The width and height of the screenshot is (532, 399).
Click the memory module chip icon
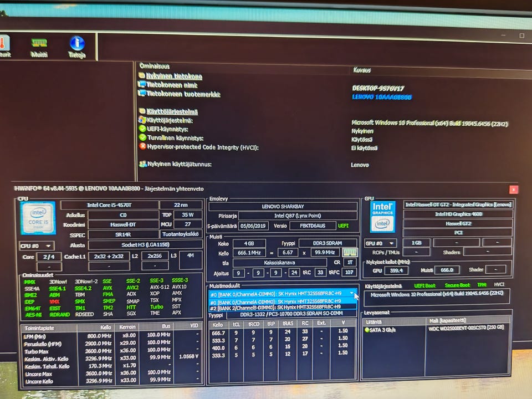tap(350, 253)
